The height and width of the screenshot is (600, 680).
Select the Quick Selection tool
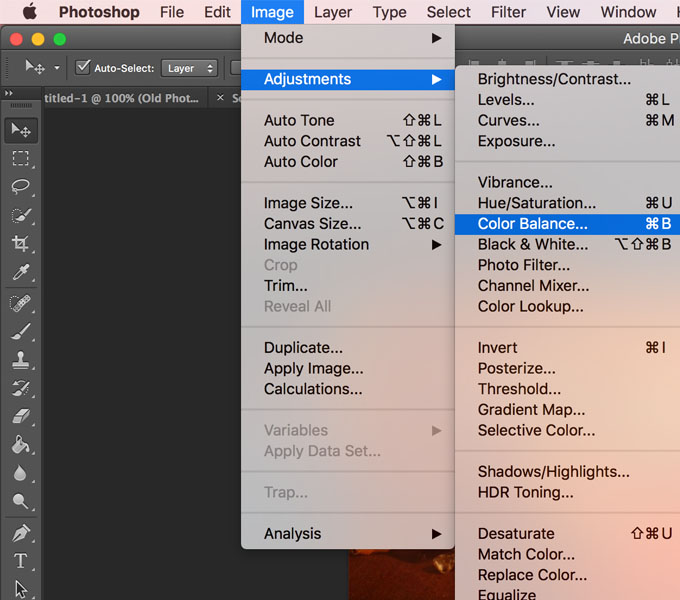tap(20, 215)
